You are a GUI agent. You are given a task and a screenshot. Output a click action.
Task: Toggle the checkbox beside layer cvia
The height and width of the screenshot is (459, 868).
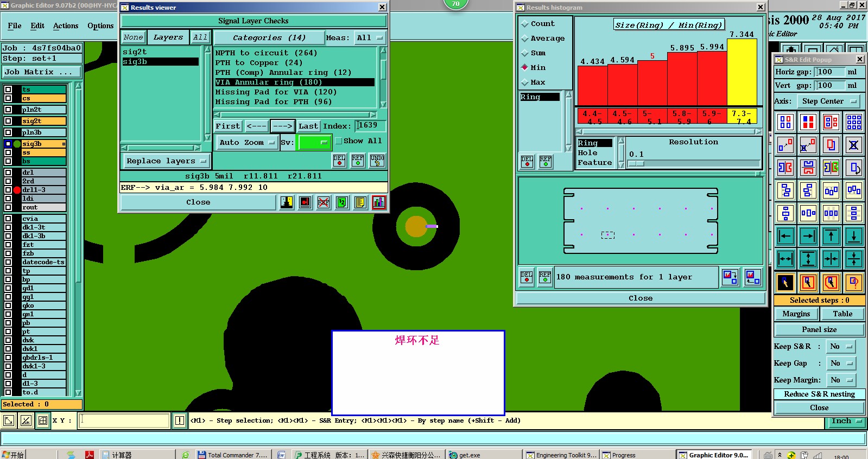coord(8,219)
